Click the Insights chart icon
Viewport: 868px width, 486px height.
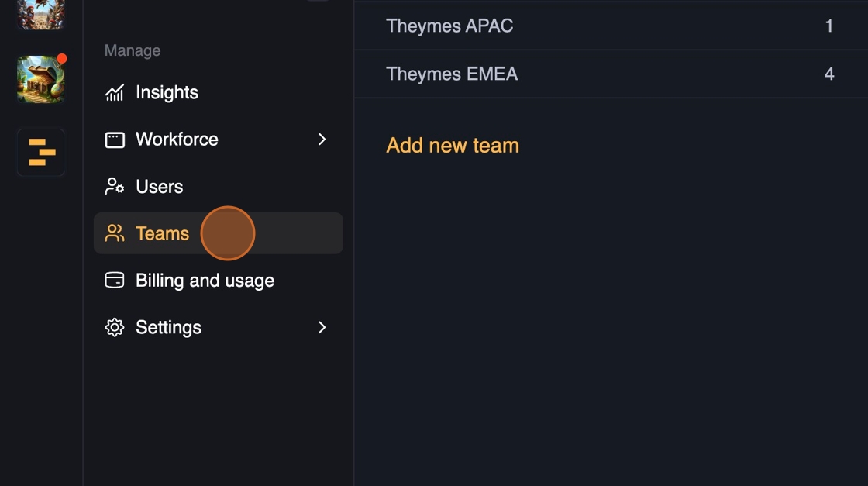coord(115,93)
